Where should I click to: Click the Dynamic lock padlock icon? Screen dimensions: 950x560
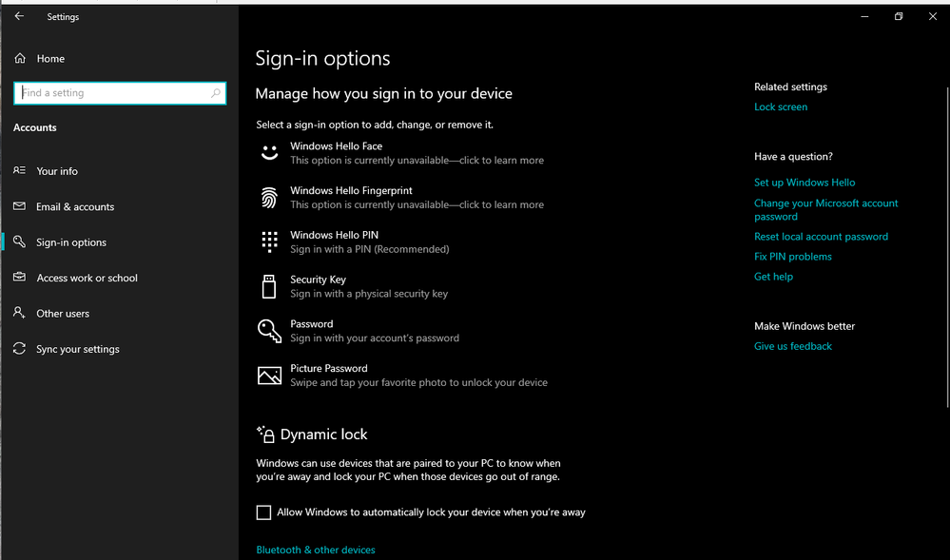click(x=265, y=434)
